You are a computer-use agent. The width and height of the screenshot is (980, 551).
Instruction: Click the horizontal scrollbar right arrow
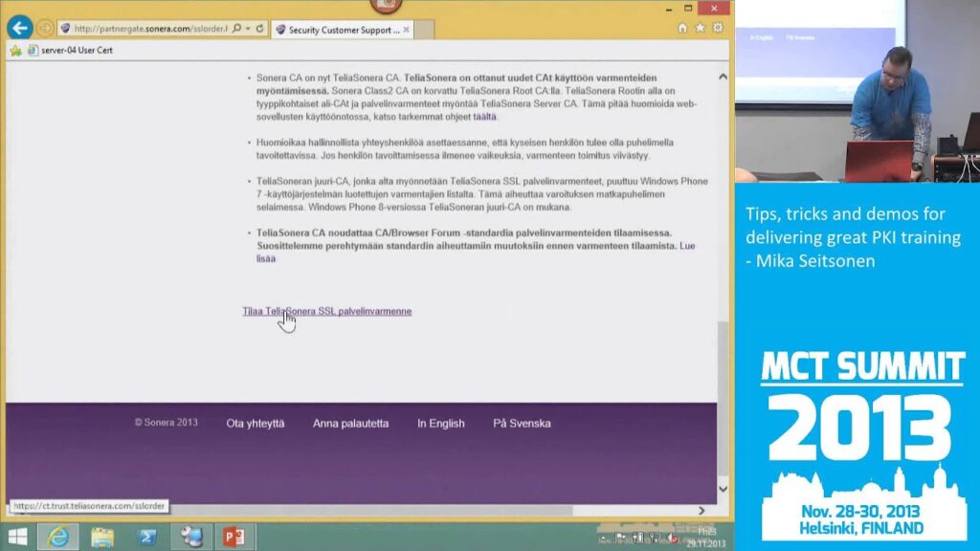coord(702,511)
